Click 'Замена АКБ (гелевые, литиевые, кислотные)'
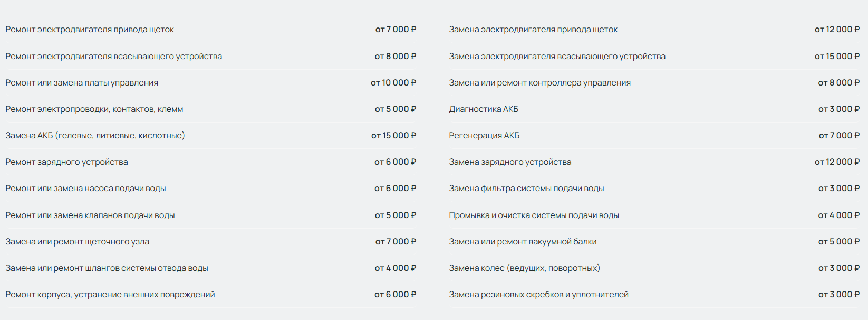 pos(95,136)
